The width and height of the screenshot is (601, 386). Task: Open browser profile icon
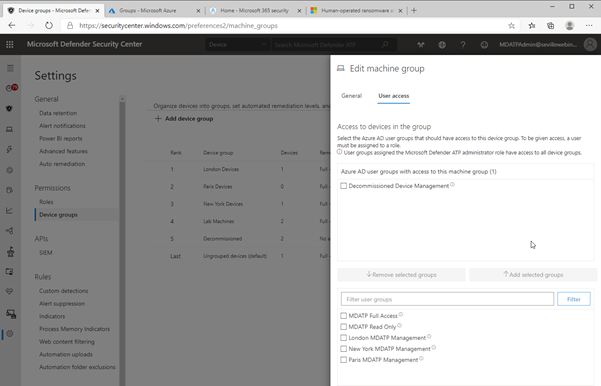570,26
